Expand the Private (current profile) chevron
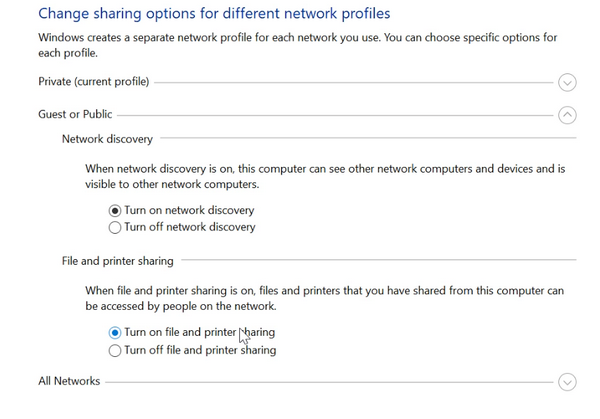600x419 pixels. [x=568, y=82]
